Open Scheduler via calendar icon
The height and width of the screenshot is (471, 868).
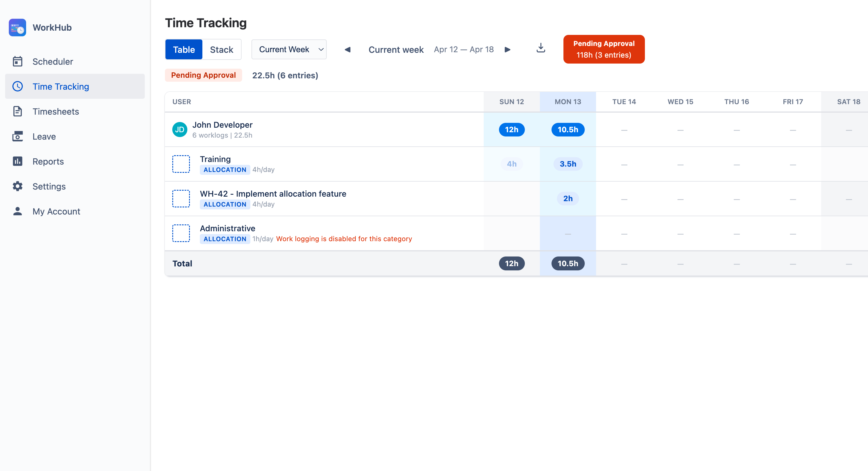(17, 62)
